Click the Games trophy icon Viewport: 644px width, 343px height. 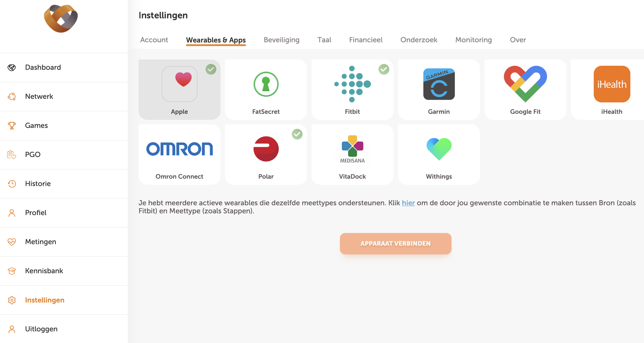(12, 126)
